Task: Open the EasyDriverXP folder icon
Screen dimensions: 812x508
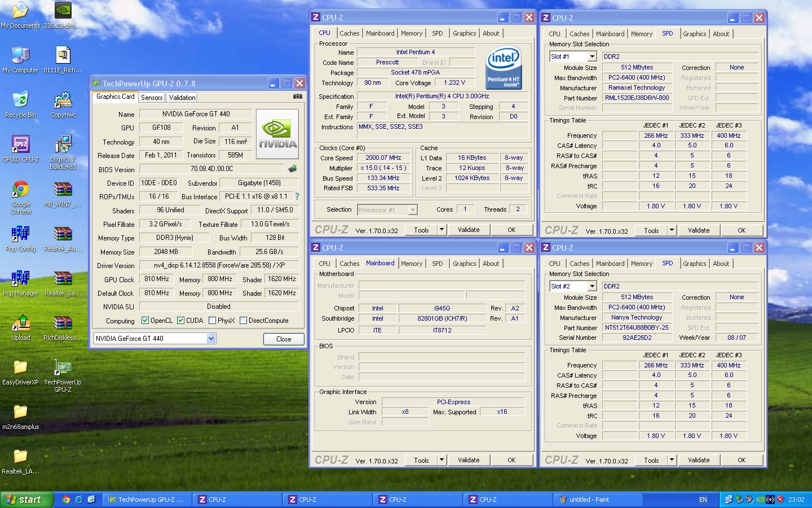Action: coord(20,367)
